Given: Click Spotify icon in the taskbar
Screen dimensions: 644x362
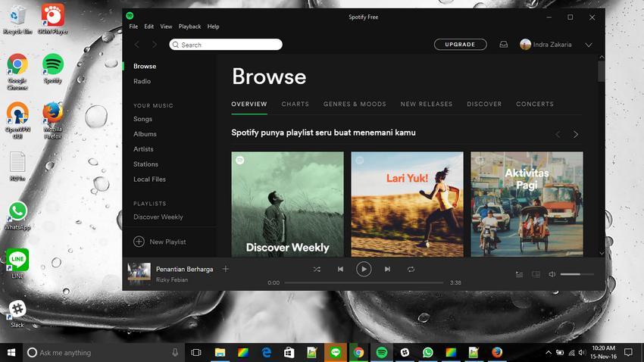Looking at the screenshot, I should coord(382,353).
